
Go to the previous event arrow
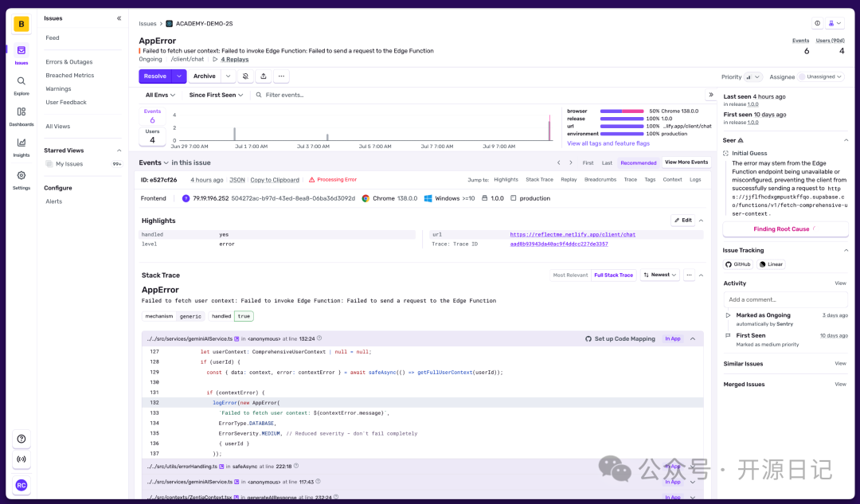tap(558, 163)
